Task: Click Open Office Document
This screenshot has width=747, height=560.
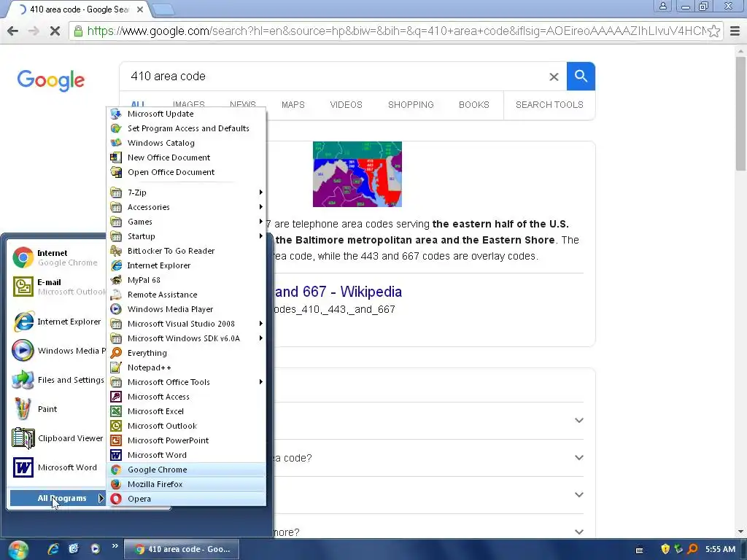Action: pyautogui.click(x=186, y=172)
